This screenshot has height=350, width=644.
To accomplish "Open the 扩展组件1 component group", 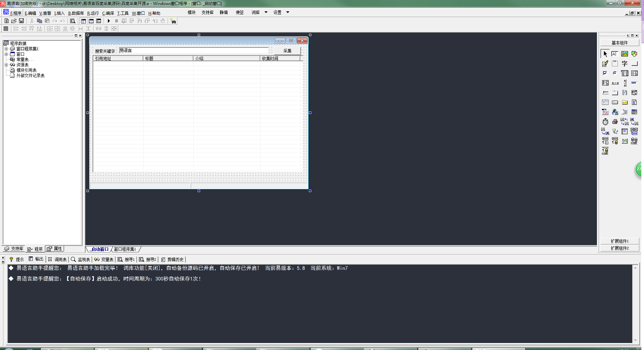I will point(619,241).
